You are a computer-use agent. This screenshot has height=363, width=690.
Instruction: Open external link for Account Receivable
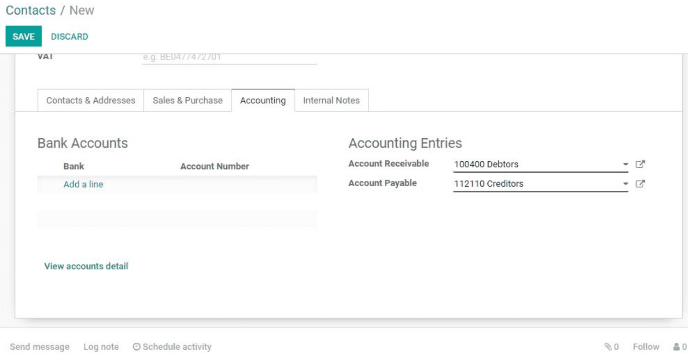click(640, 164)
